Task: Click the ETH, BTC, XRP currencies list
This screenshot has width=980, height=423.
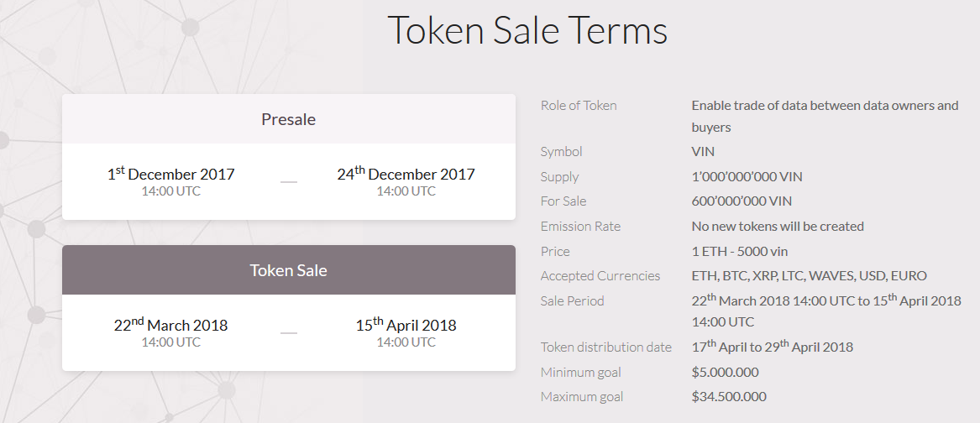Action: coord(809,275)
